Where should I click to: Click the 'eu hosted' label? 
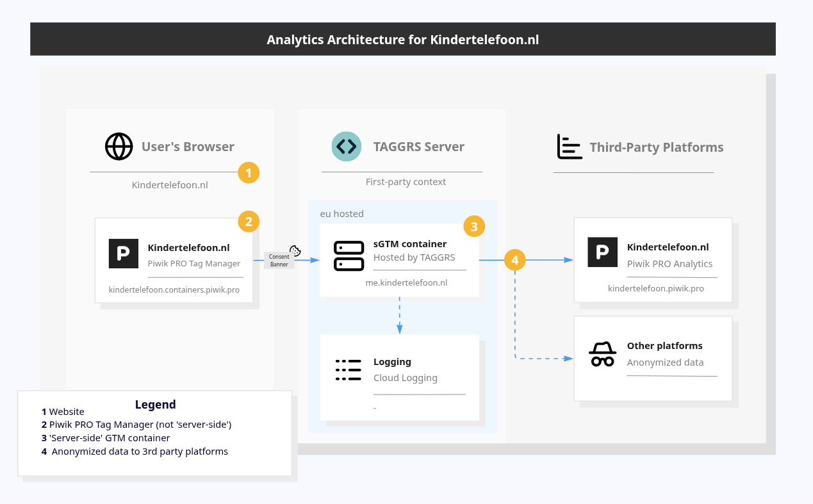342,214
